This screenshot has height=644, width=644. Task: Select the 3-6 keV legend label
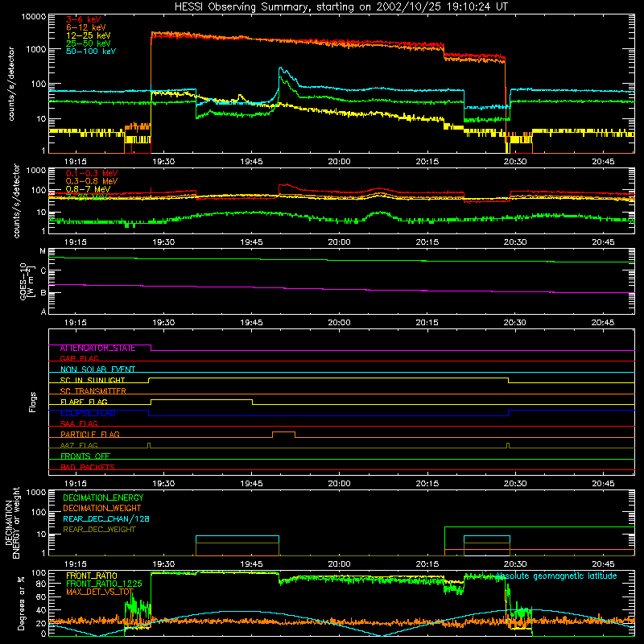tap(83, 19)
